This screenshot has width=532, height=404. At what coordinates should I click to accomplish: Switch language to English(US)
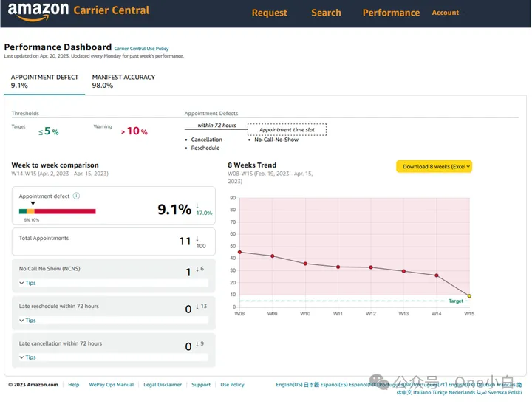pos(289,385)
